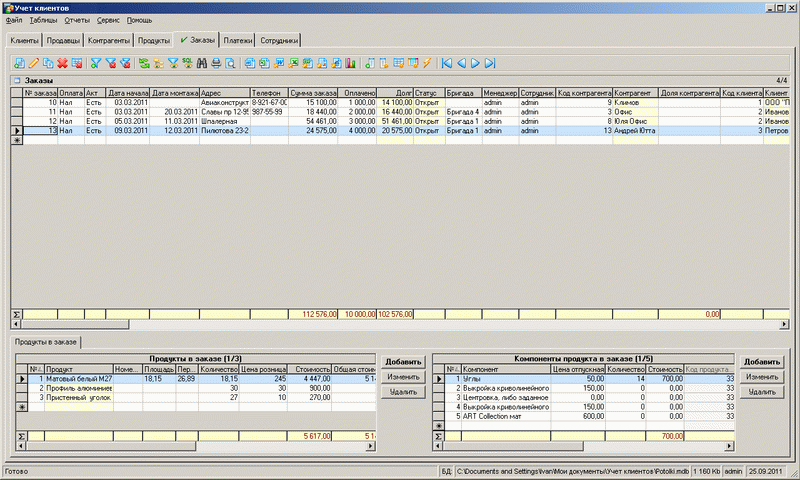Image resolution: width=800 pixels, height=480 pixels.
Task: Open the bar chart diagram icon
Action: tap(350, 63)
